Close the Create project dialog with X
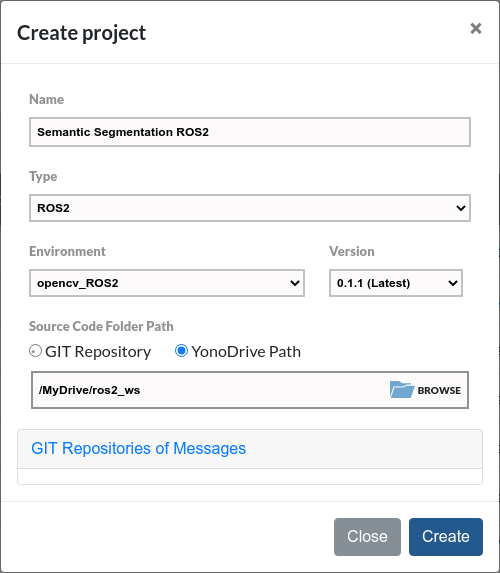 (476, 28)
